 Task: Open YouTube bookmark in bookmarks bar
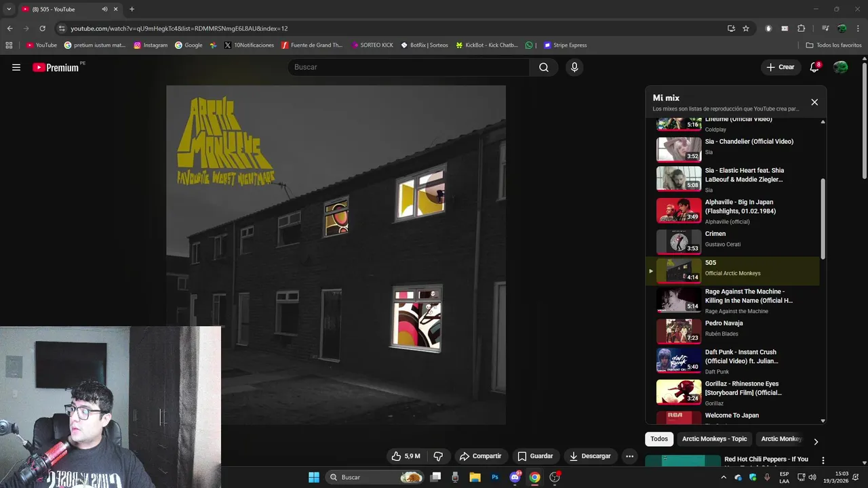coord(41,45)
